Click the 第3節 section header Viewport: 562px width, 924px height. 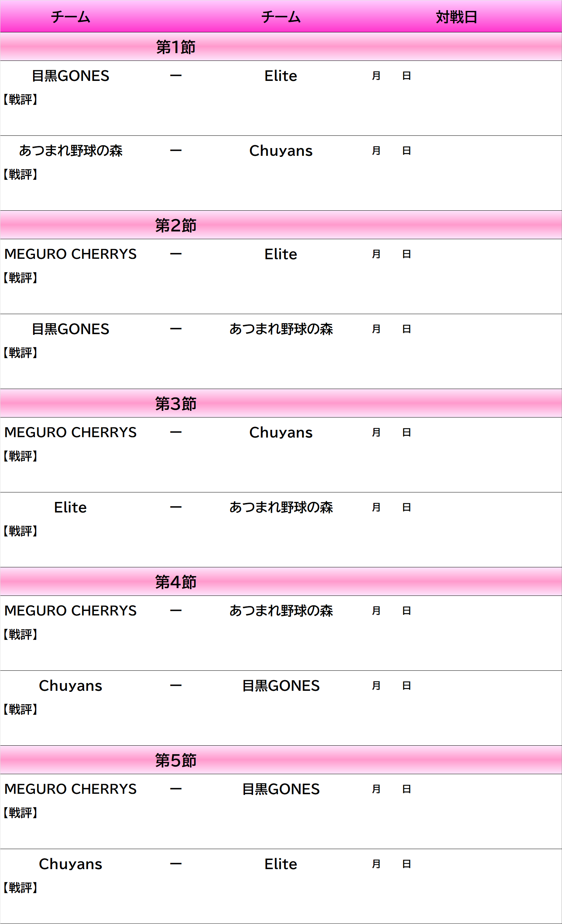tap(176, 403)
